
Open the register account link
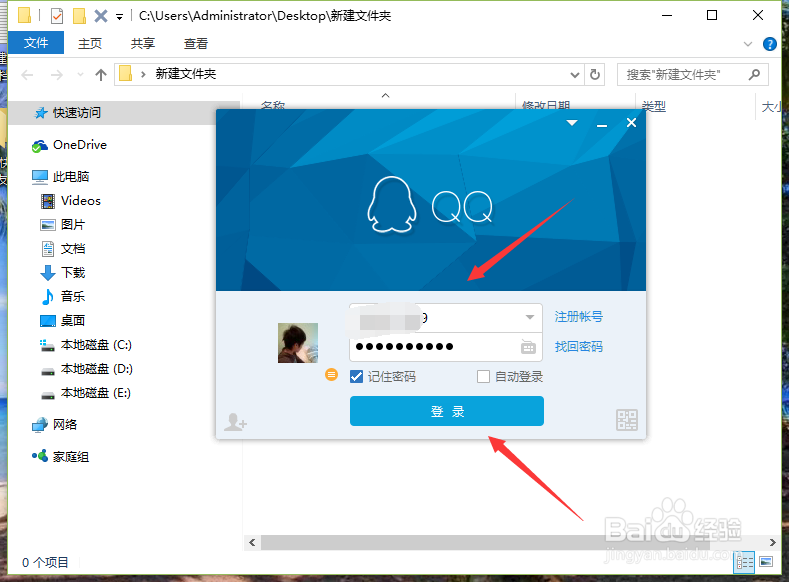pos(578,316)
